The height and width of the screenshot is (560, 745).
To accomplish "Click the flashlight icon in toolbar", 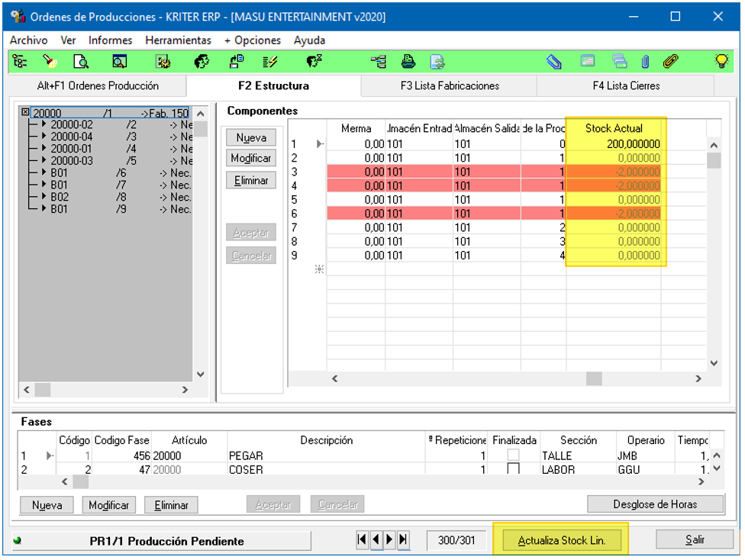I will tap(50, 62).
